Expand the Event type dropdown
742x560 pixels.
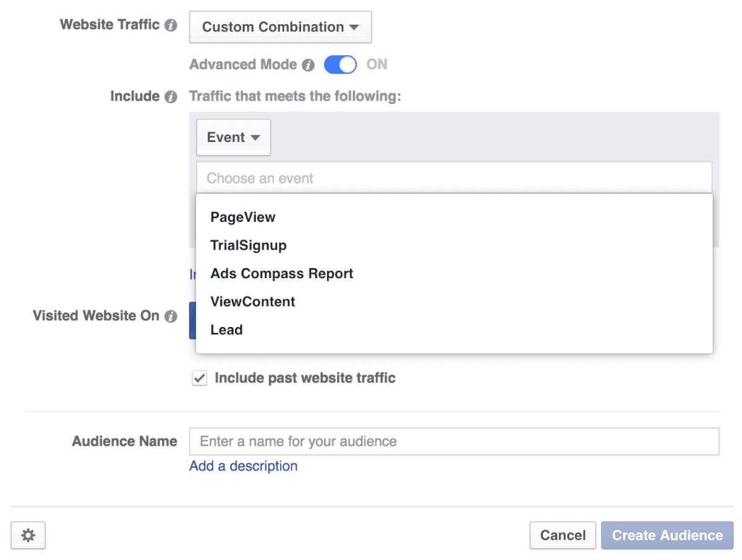pos(233,137)
